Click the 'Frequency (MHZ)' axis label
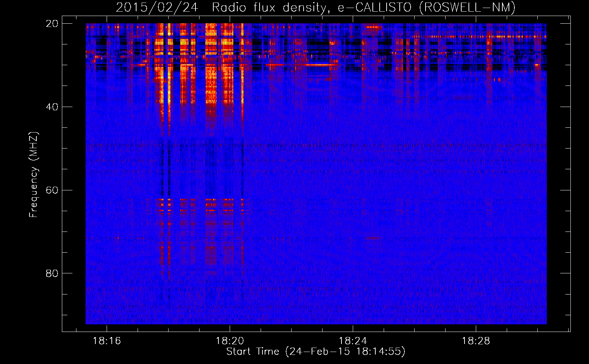This screenshot has height=364, width=589. coord(33,175)
